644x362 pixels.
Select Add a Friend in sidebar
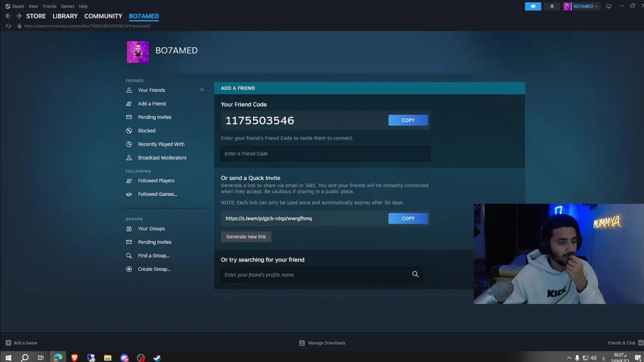coord(152,104)
